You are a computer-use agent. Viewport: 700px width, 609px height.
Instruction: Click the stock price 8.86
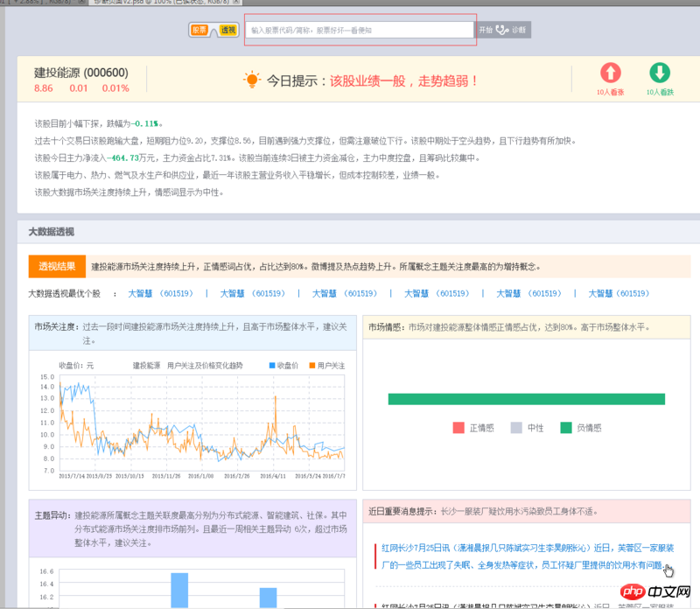tap(43, 88)
